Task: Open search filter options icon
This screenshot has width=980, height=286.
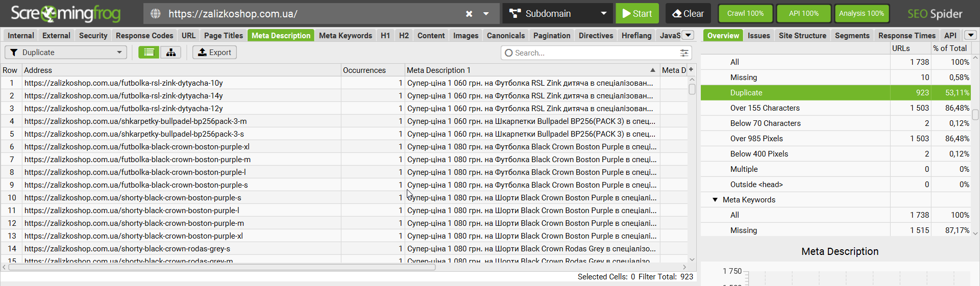Action: (684, 53)
